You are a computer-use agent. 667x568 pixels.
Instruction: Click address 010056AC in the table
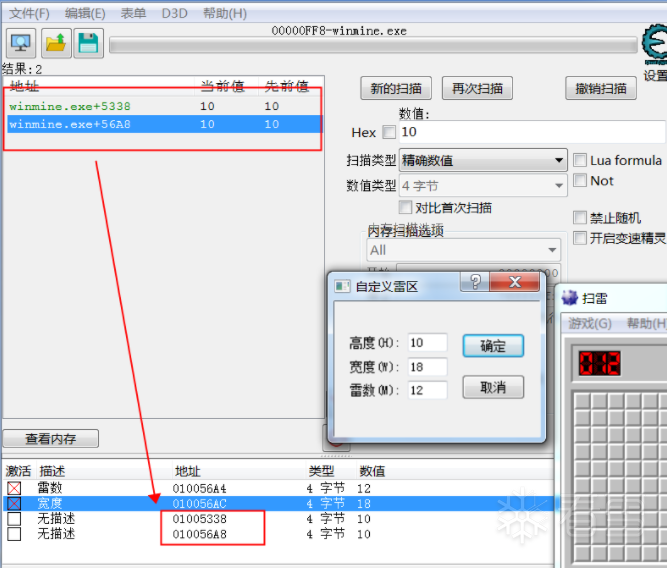(200, 504)
